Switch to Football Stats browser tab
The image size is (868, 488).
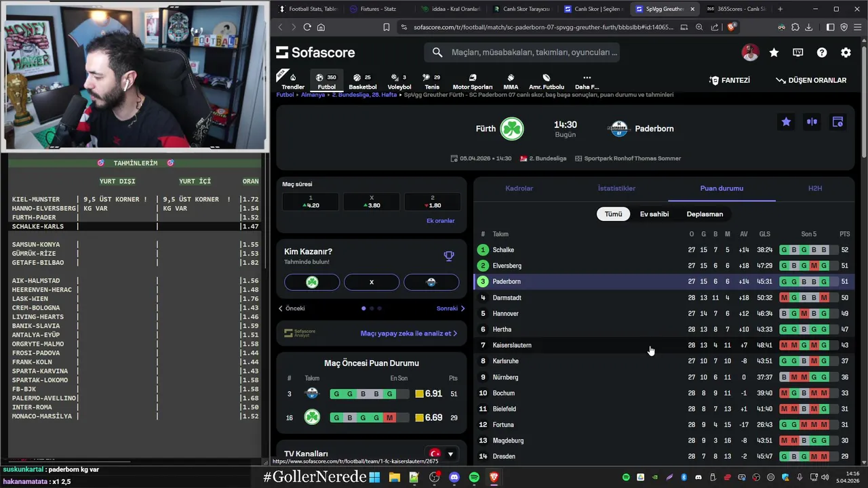coord(308,9)
